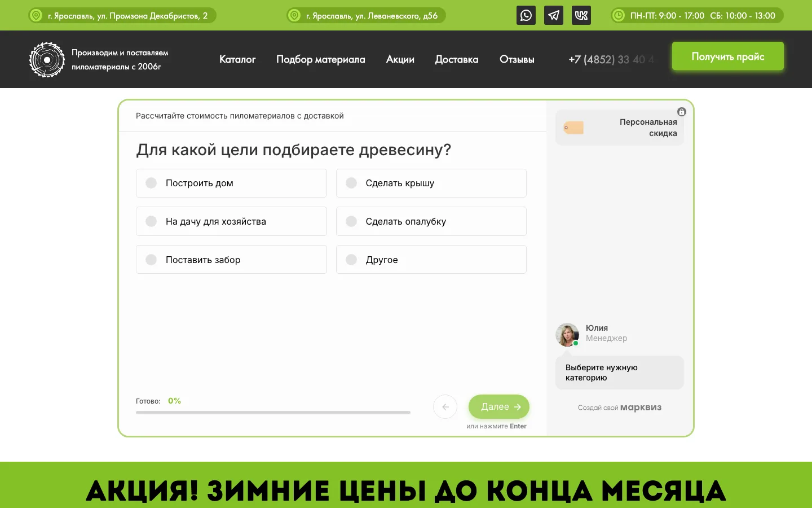Click the quiz progress bar
Image resolution: width=812 pixels, height=508 pixels.
pyautogui.click(x=273, y=413)
